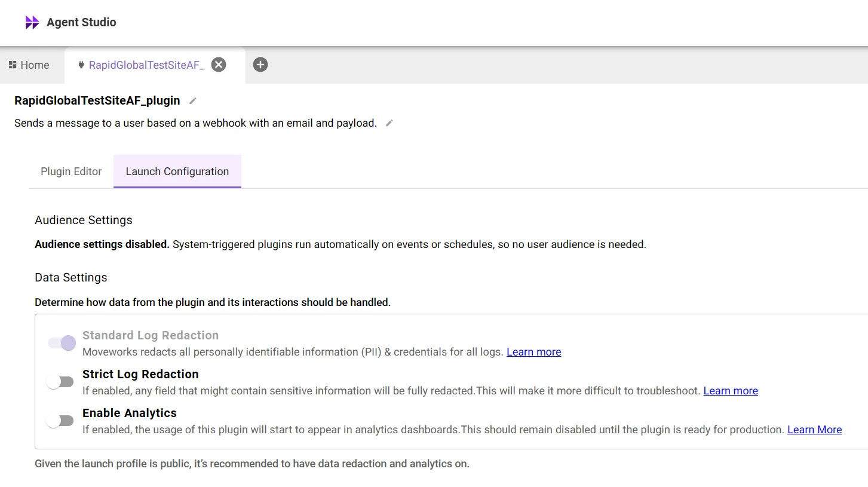Click the Strict Log Redaction label
The width and height of the screenshot is (868, 487).
pyautogui.click(x=140, y=374)
